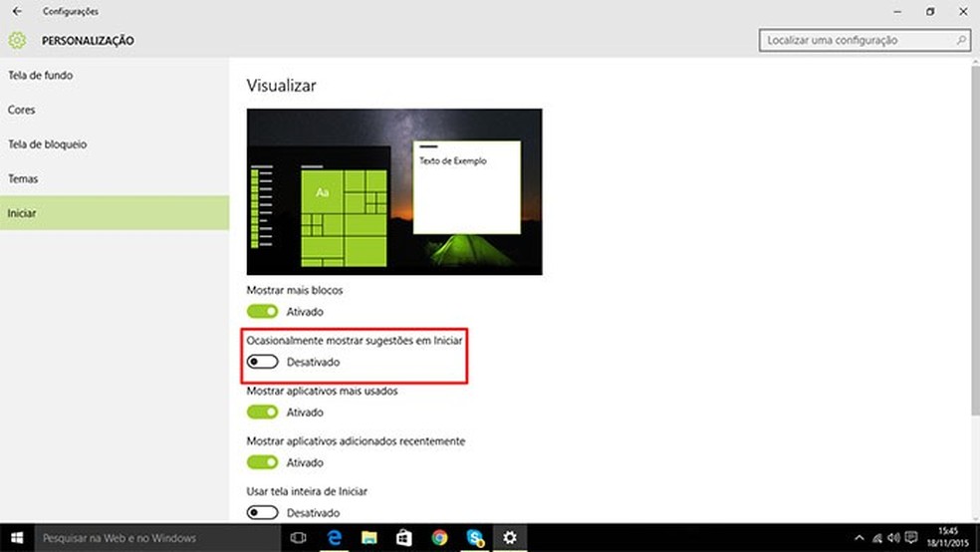Open the Store app from the taskbar

(x=404, y=538)
